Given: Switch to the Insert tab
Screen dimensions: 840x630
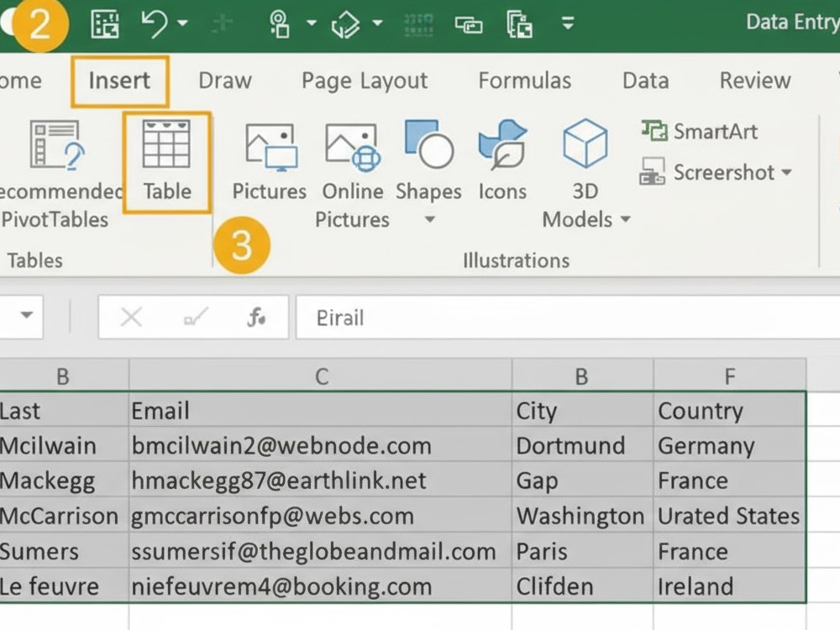Looking at the screenshot, I should (x=119, y=81).
